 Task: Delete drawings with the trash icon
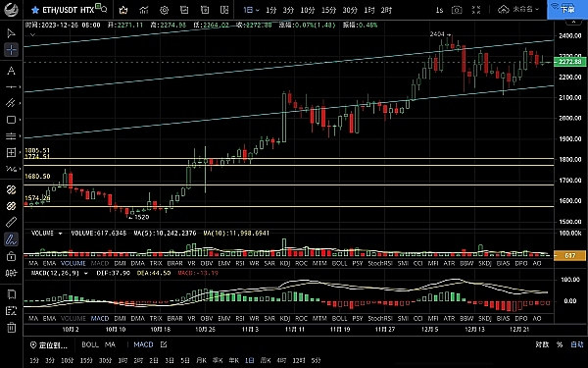click(11, 328)
